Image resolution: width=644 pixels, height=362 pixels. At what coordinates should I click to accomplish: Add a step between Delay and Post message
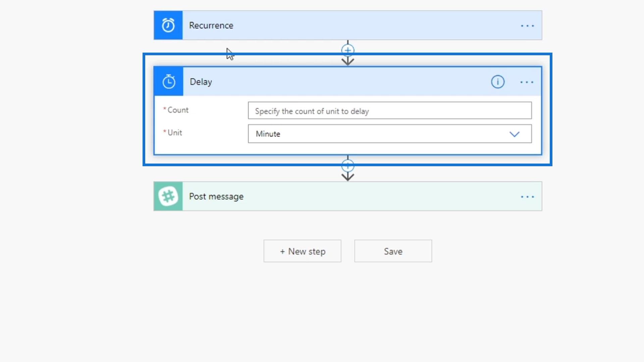[347, 165]
